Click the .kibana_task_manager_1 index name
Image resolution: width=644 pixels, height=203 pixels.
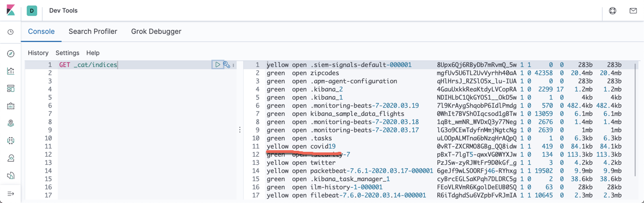350,179
